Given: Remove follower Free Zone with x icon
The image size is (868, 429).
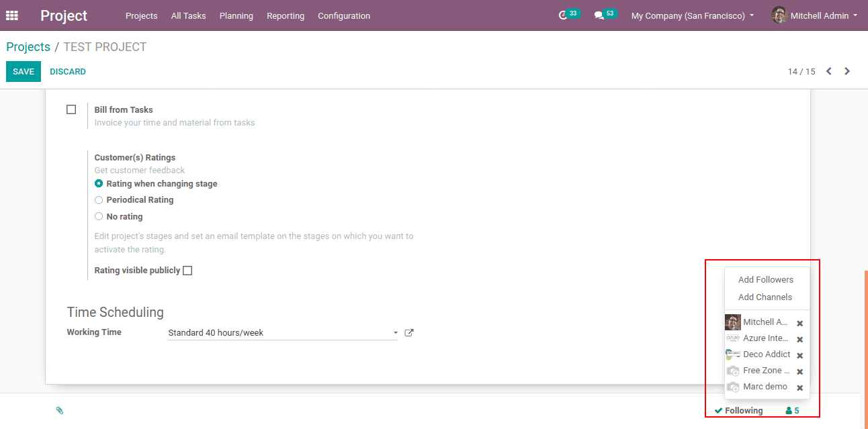Looking at the screenshot, I should (x=799, y=371).
